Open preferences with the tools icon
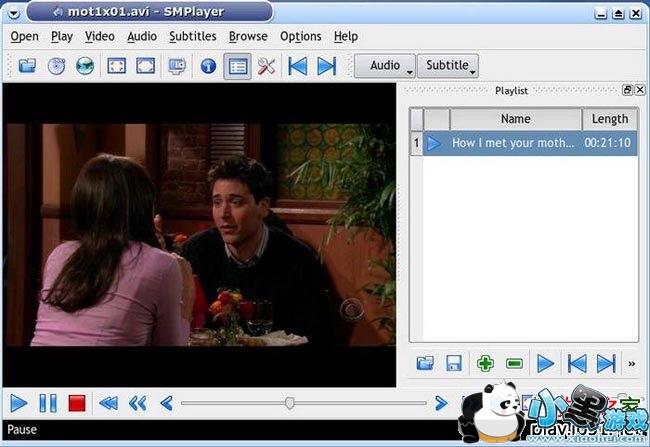The image size is (650, 447). tap(266, 66)
